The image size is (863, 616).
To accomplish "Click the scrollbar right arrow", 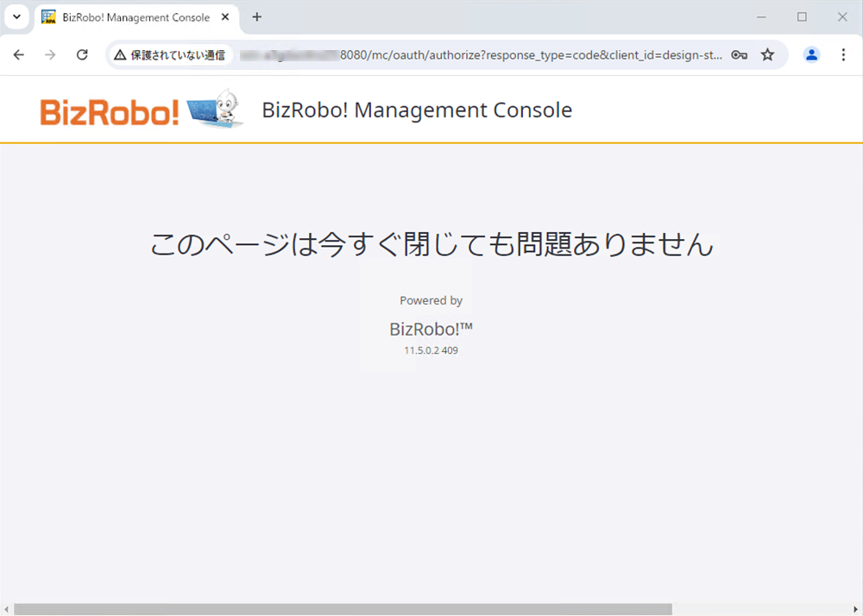I will tap(856, 609).
